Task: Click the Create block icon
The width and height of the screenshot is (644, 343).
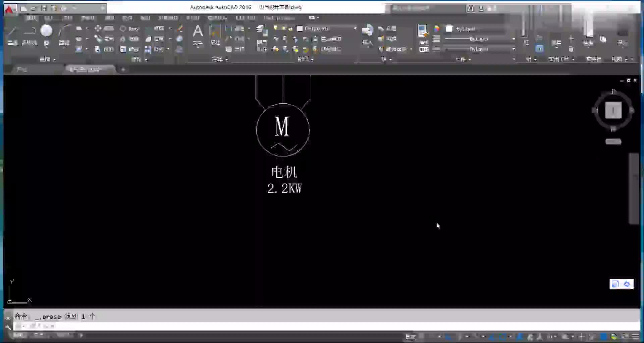Action: (387, 29)
